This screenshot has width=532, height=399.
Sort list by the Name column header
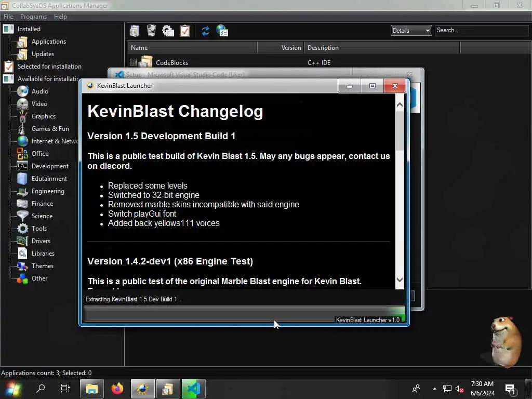coord(192,48)
